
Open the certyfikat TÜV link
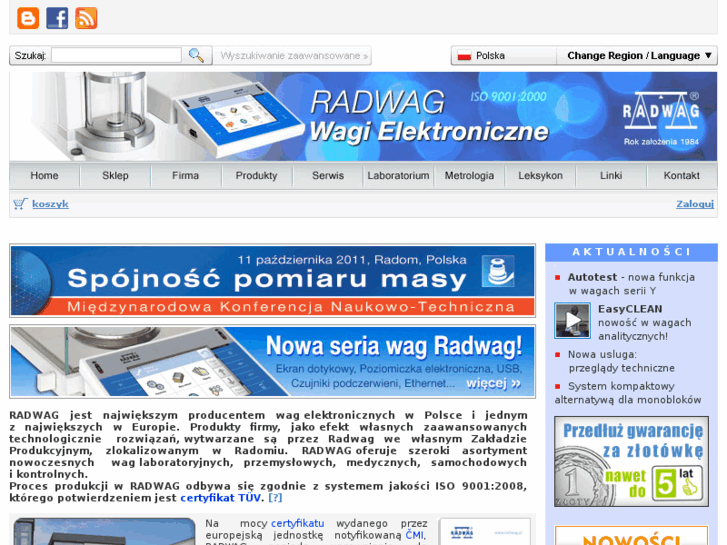pyautogui.click(x=220, y=498)
